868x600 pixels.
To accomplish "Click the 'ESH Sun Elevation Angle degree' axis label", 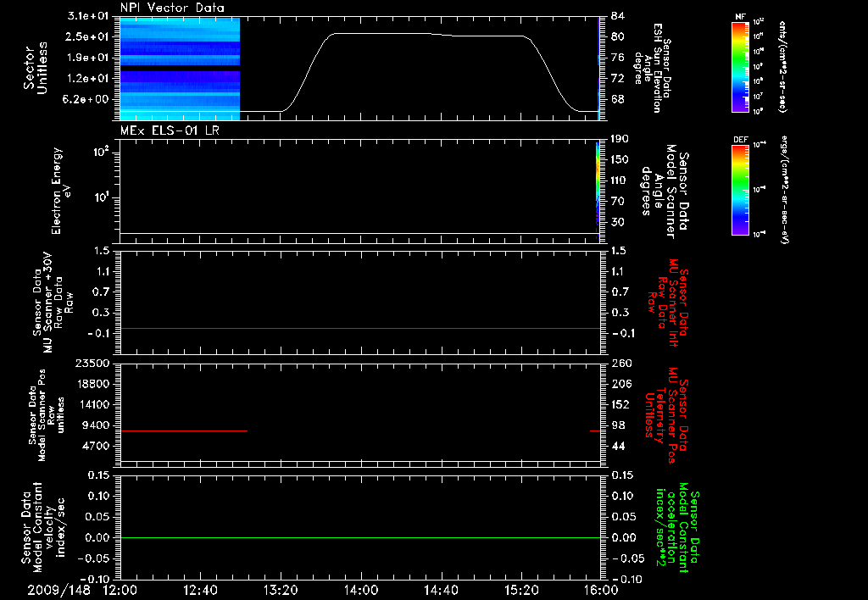I will coord(653,68).
